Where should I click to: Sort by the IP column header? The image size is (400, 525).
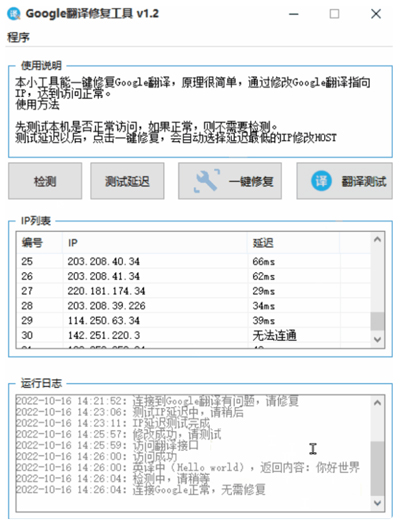pyautogui.click(x=155, y=242)
